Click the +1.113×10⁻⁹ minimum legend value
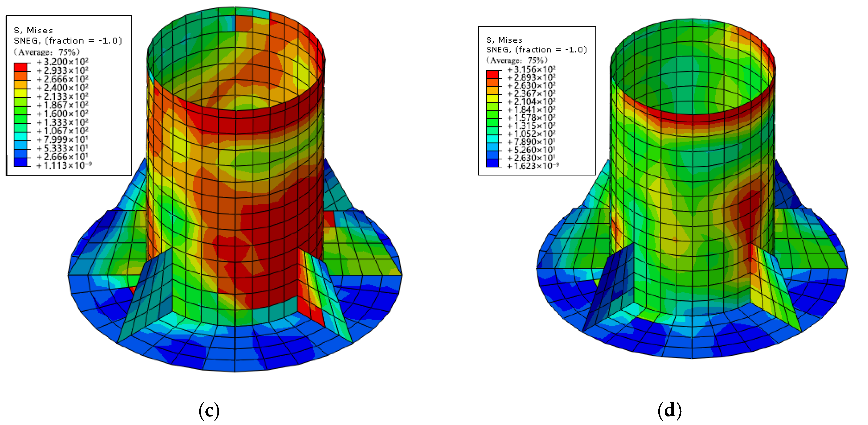Viewport: 868px width, 425px height. click(64, 165)
